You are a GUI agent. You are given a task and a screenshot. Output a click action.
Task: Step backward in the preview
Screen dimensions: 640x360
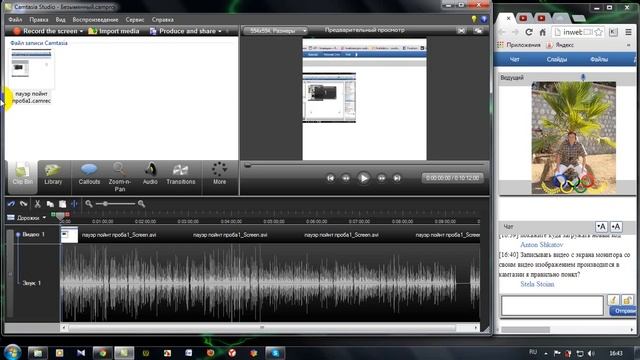click(x=346, y=178)
